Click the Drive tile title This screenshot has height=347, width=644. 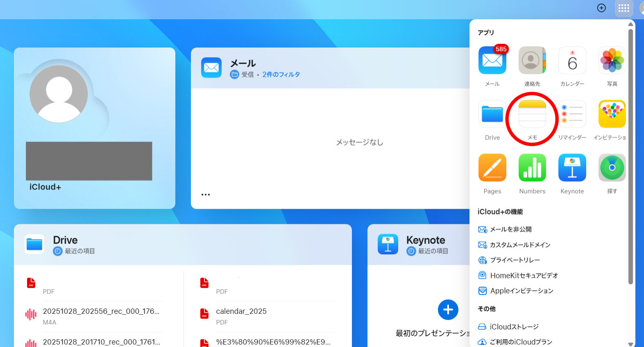[x=65, y=240]
